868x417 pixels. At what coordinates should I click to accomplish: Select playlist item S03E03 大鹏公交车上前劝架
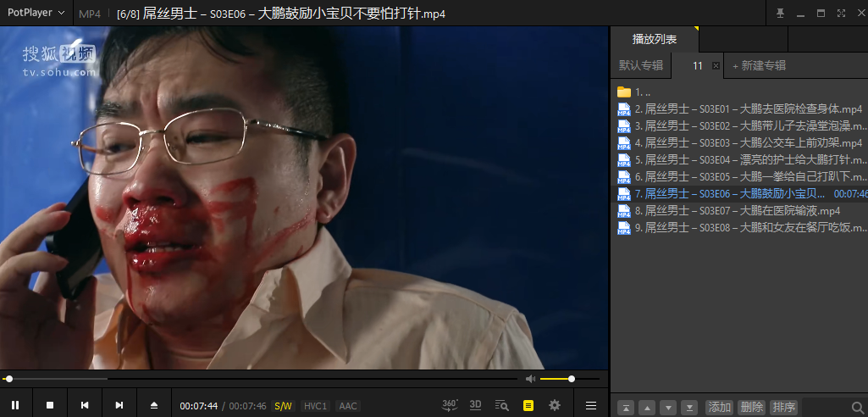(740, 143)
